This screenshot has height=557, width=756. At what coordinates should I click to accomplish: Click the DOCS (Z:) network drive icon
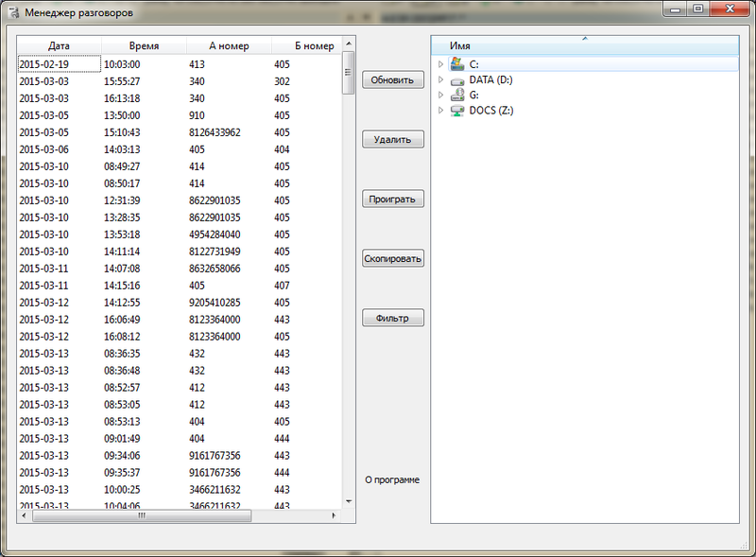(457, 111)
